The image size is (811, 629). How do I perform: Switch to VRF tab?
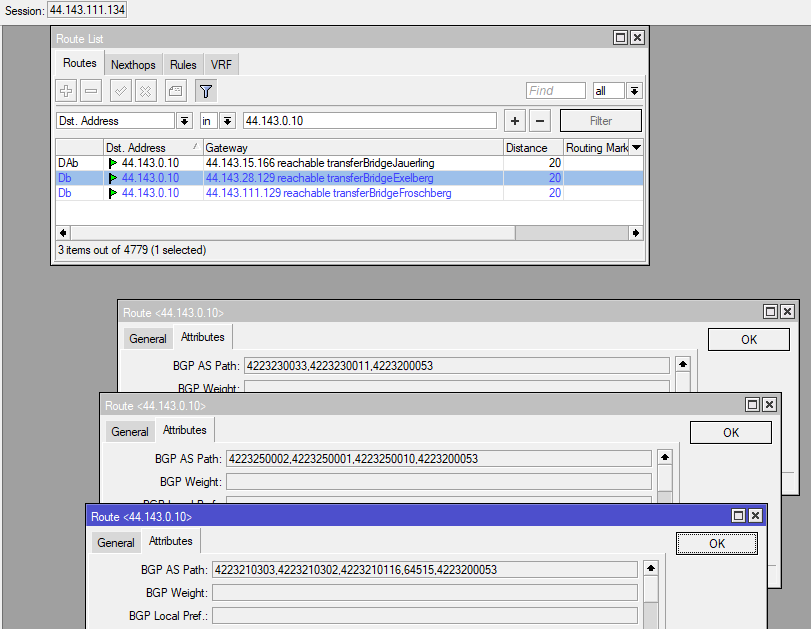tap(221, 65)
